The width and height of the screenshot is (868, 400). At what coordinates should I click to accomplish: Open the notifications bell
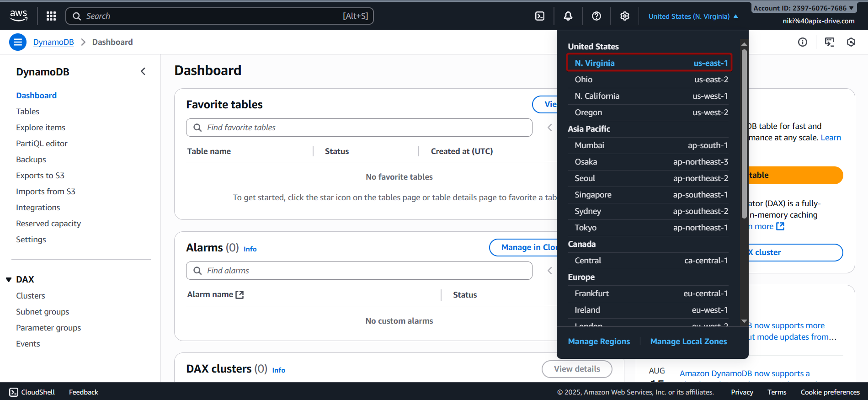568,16
